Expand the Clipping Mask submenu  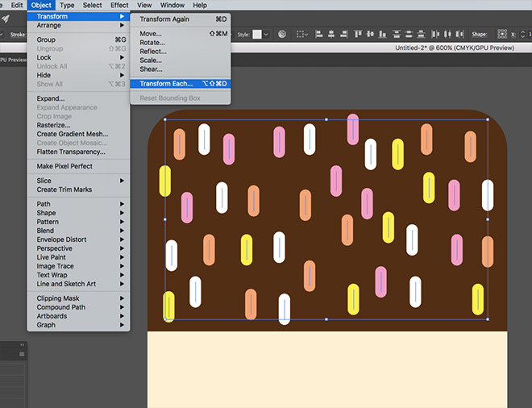click(x=78, y=298)
